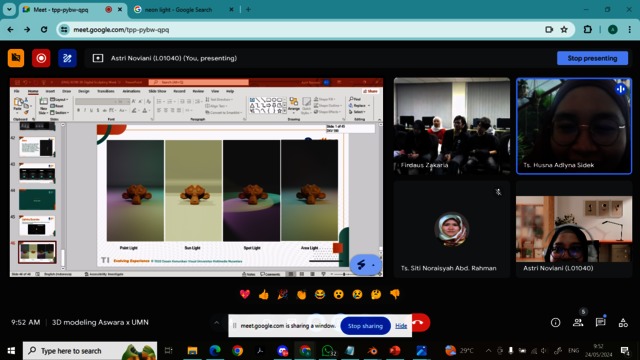Expand the tab search dropdown arrow
This screenshot has height=360, width=640.
tap(9, 9)
